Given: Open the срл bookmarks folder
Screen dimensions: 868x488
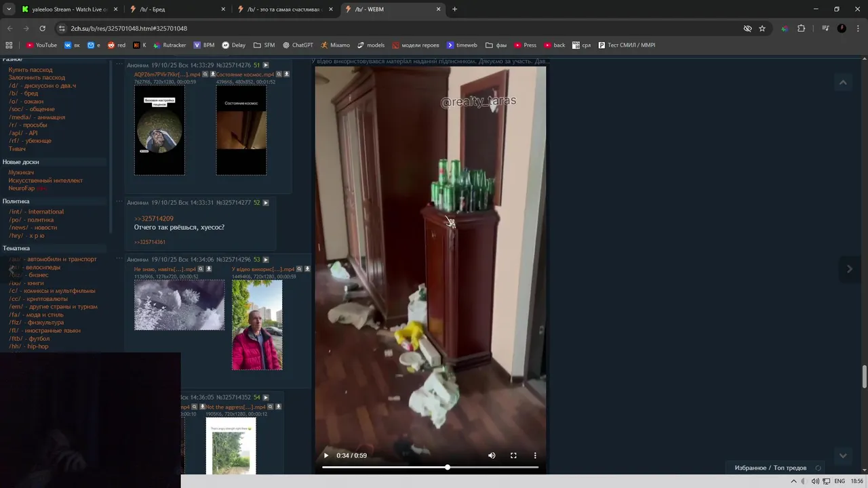Looking at the screenshot, I should [581, 45].
